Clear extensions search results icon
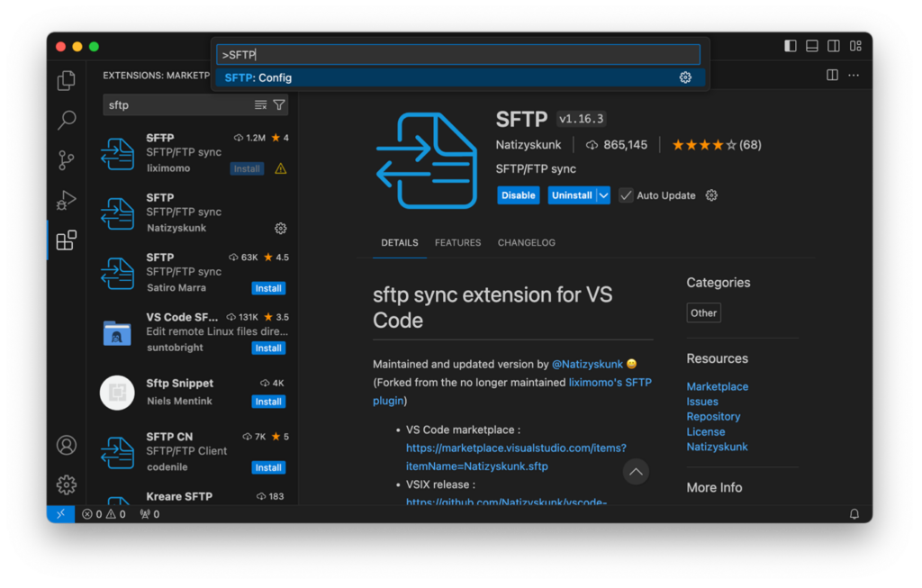The image size is (922, 588). (260, 104)
